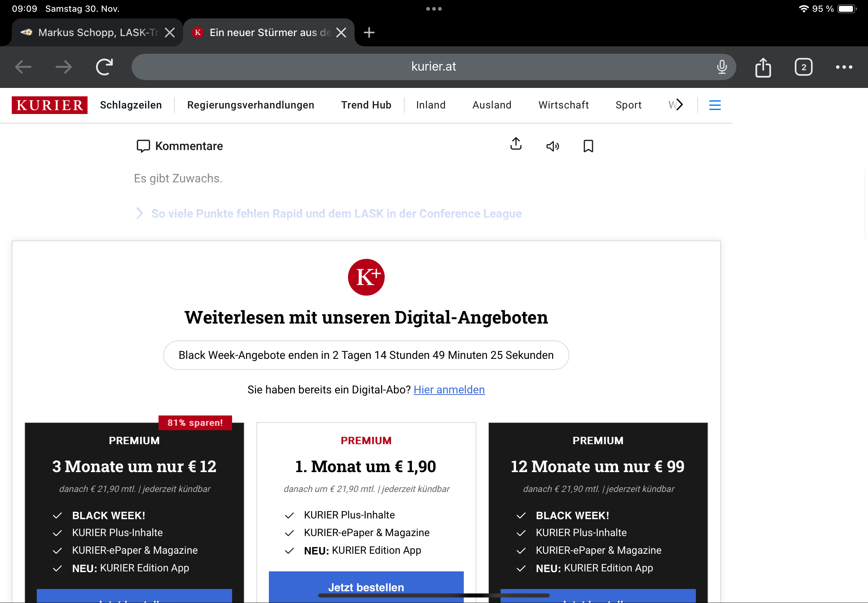This screenshot has height=603, width=868.
Task: Order the 3 Monate um nur € 12 offer
Action: (x=134, y=596)
